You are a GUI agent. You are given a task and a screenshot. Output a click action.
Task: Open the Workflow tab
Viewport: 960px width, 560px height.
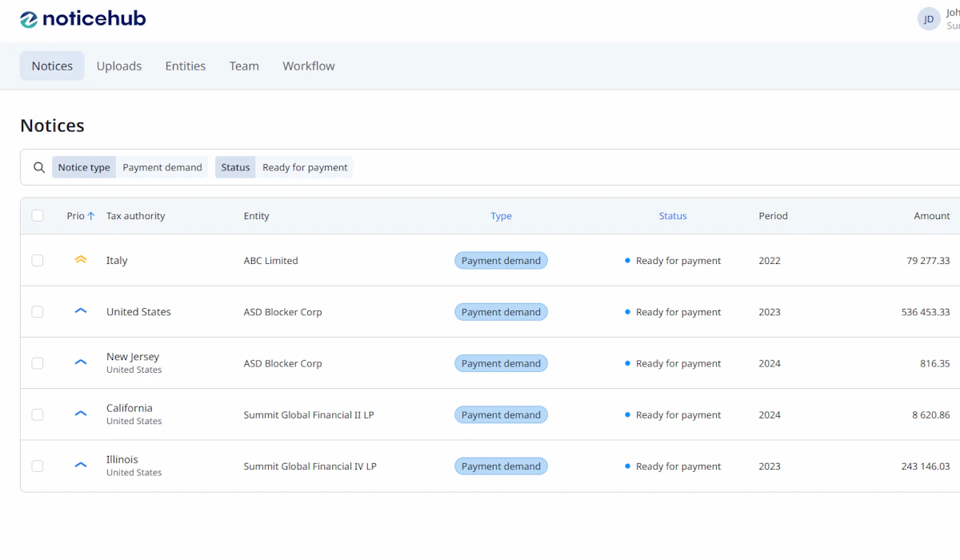coord(308,66)
